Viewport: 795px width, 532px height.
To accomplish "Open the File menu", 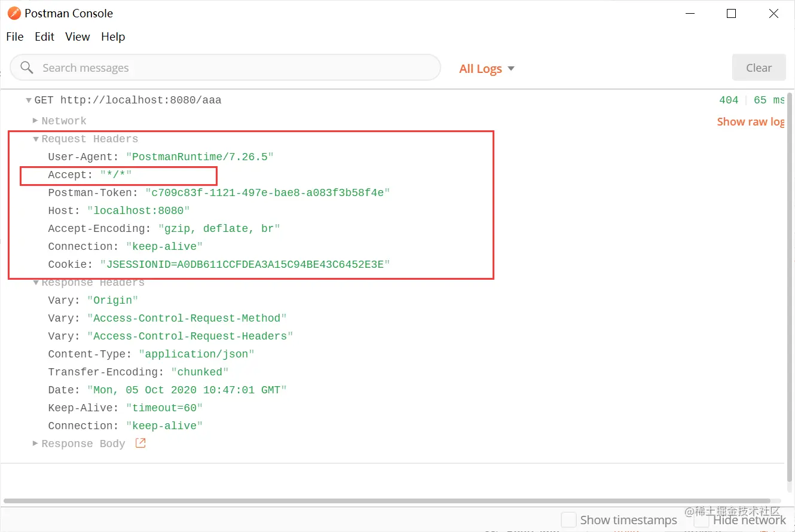I will 15,36.
